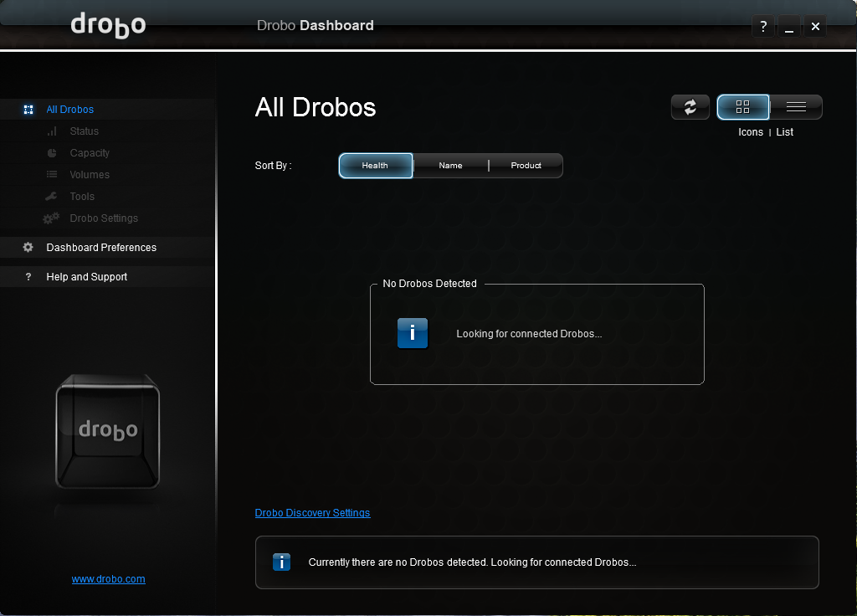Viewport: 857px width, 616px height.
Task: Click the info icon in bottom status bar
Action: 282,562
